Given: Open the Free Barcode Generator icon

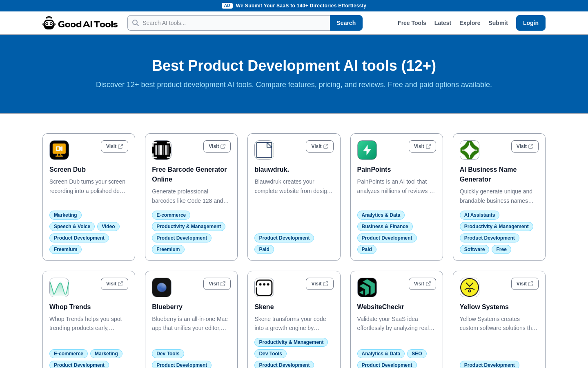Looking at the screenshot, I should [162, 150].
